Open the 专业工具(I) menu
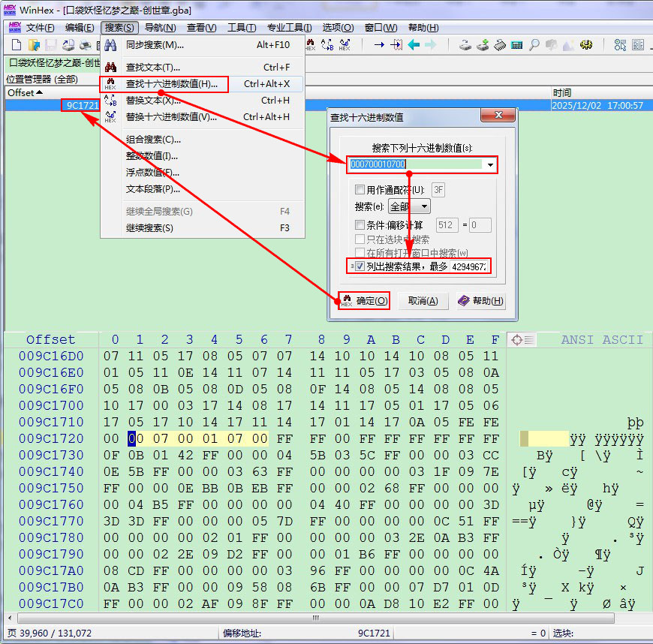 pos(289,28)
